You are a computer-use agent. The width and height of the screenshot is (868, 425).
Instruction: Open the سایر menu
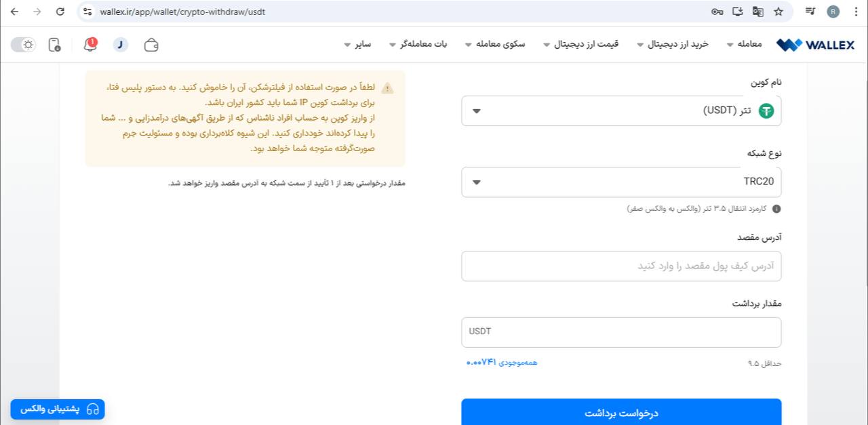pos(357,44)
